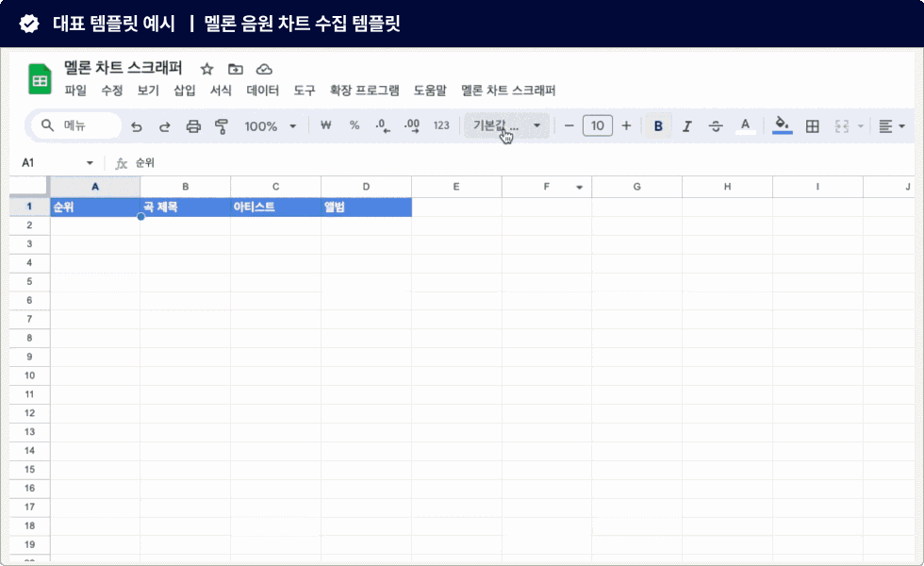Image resolution: width=924 pixels, height=566 pixels.
Task: Format as Won currency
Action: point(325,125)
